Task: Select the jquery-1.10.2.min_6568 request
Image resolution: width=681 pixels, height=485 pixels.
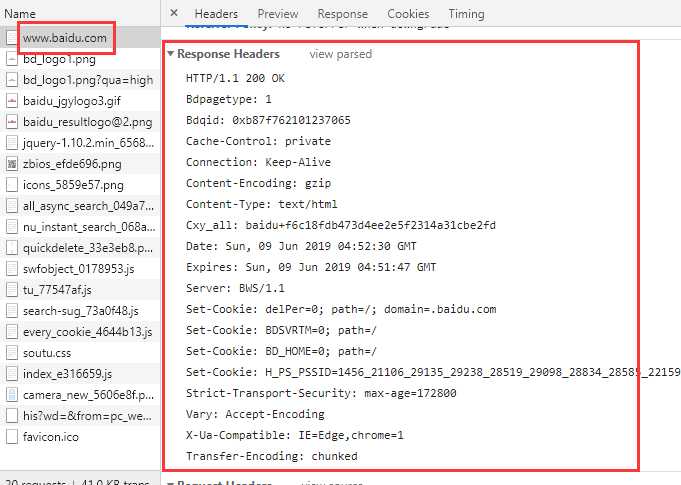Action: click(x=88, y=143)
